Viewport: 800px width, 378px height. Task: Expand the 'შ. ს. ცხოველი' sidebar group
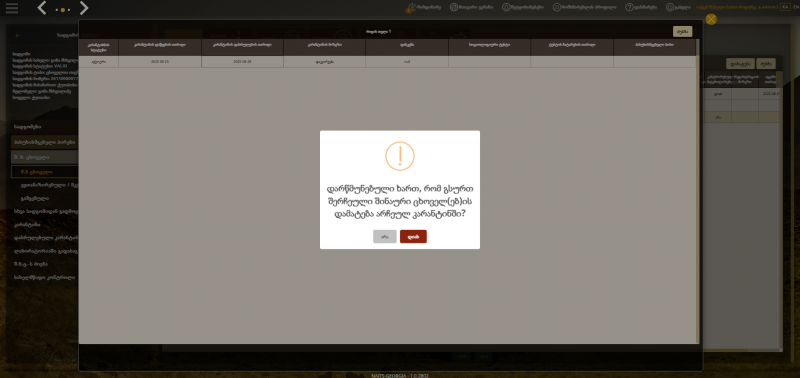click(44, 157)
